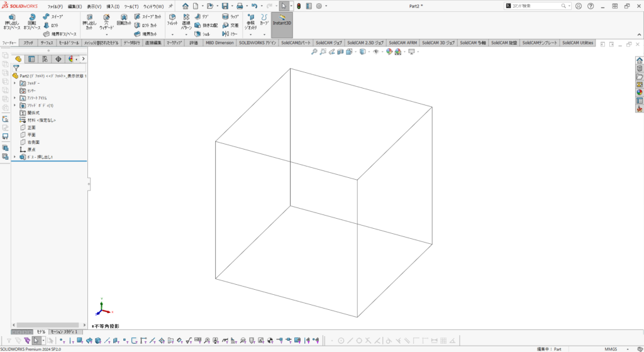Expand the ソリッドボディ(1) folder
The height and width of the screenshot is (352, 644).
click(x=14, y=105)
